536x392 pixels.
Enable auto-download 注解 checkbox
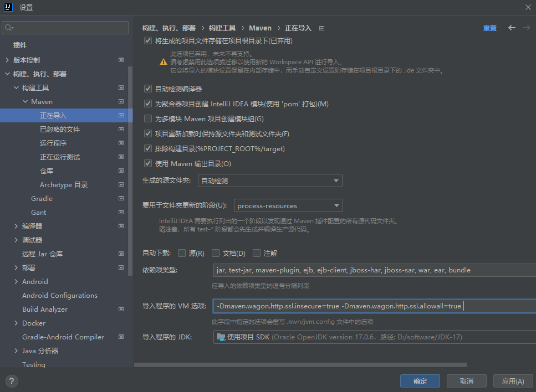click(x=257, y=253)
